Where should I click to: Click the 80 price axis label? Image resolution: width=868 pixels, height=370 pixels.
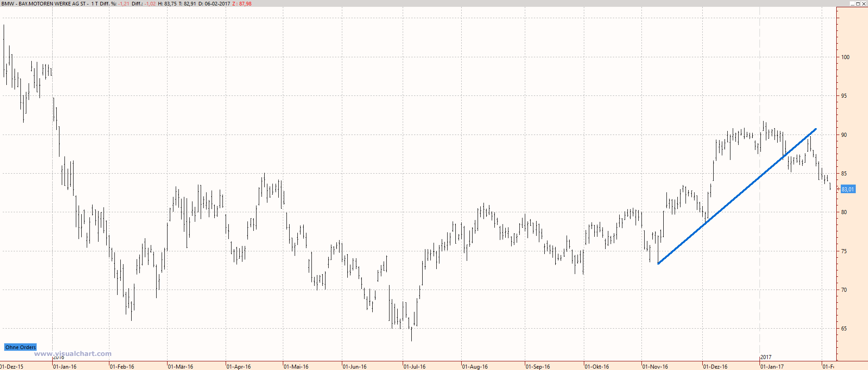[x=844, y=212]
